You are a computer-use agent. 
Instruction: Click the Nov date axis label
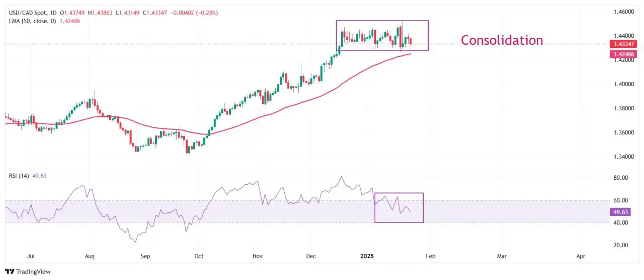tap(258, 256)
